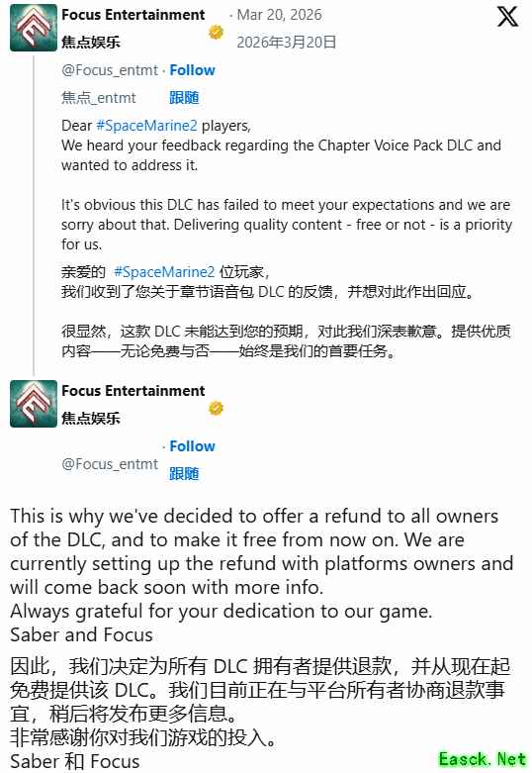Click the 2026年3月20日 translated date
This screenshot has width=532, height=773.
286,43
